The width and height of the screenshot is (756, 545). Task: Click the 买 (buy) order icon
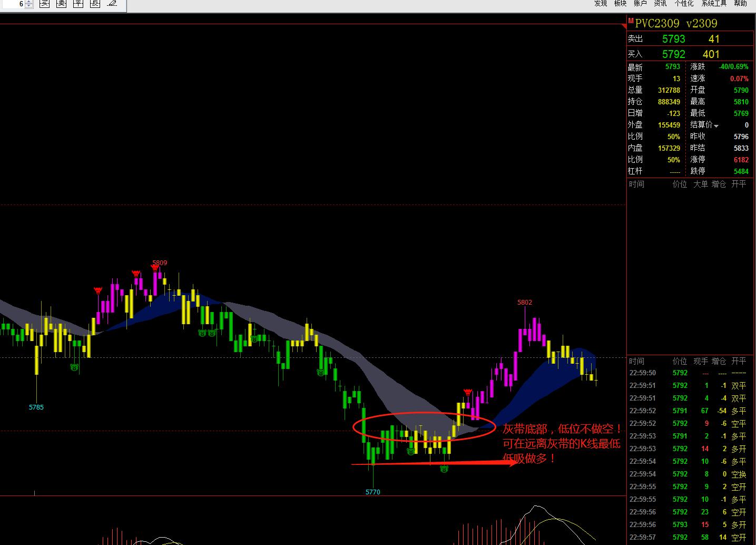[x=45, y=4]
